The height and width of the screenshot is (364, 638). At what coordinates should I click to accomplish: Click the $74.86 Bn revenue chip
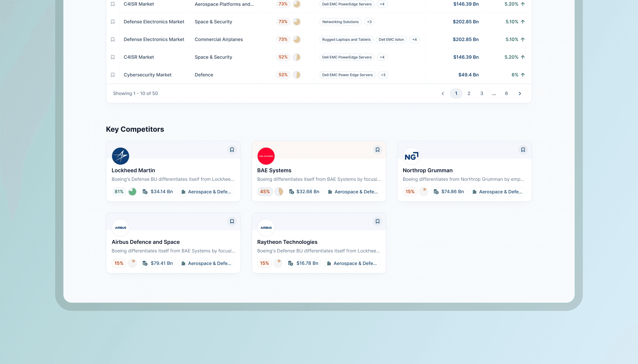click(449, 192)
